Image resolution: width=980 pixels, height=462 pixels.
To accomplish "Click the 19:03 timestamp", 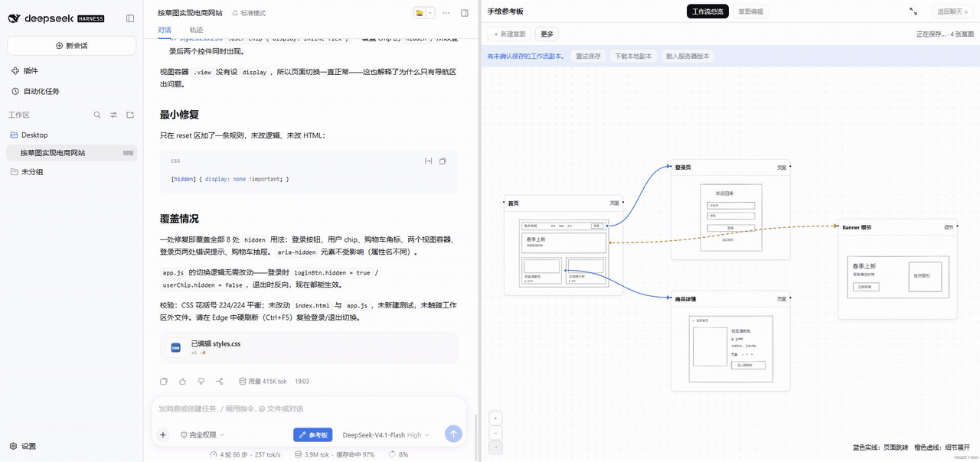I will pyautogui.click(x=302, y=381).
